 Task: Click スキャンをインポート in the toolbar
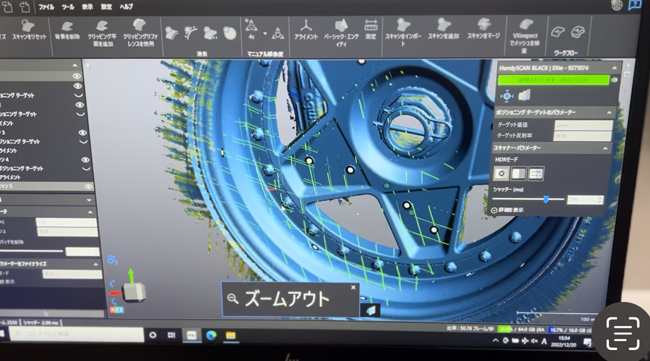point(403,31)
